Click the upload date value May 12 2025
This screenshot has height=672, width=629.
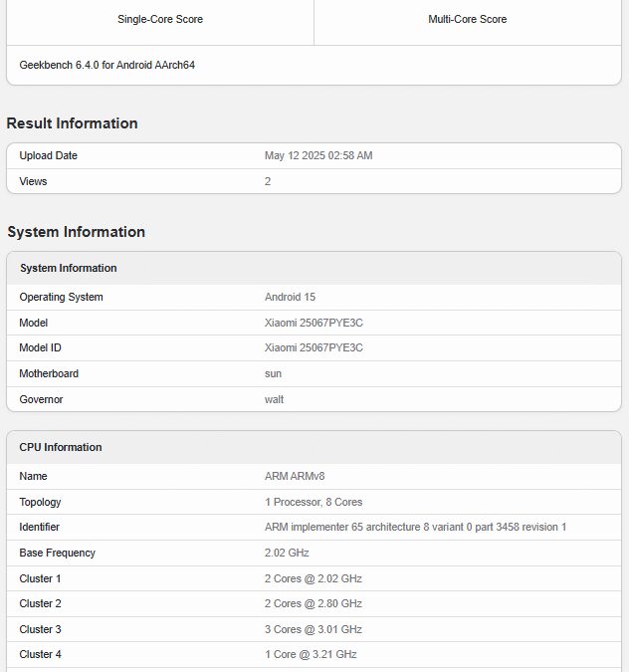(318, 156)
